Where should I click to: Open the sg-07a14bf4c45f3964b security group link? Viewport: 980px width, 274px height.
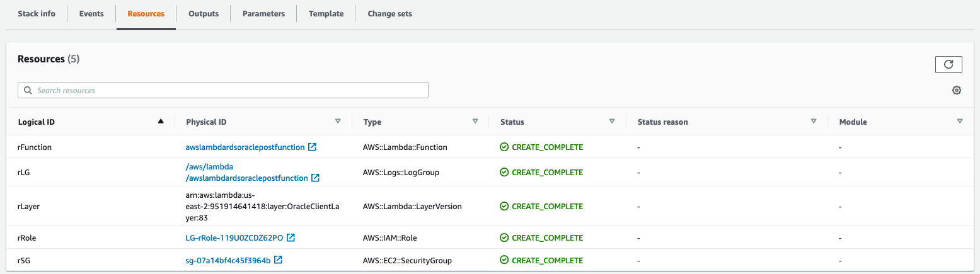[x=228, y=260]
